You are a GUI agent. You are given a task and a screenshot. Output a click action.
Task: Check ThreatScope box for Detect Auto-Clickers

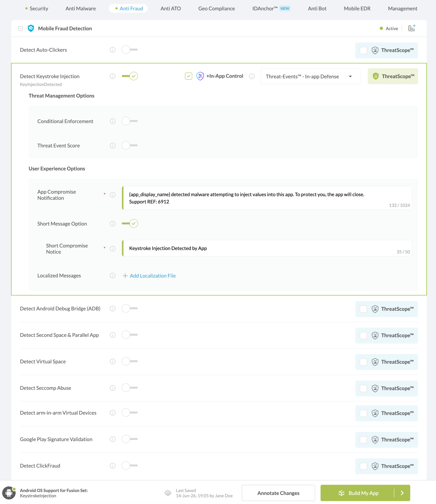pyautogui.click(x=363, y=50)
